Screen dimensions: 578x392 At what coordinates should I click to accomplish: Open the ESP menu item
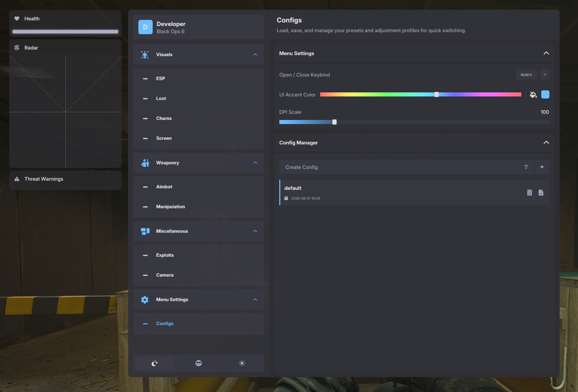(160, 79)
